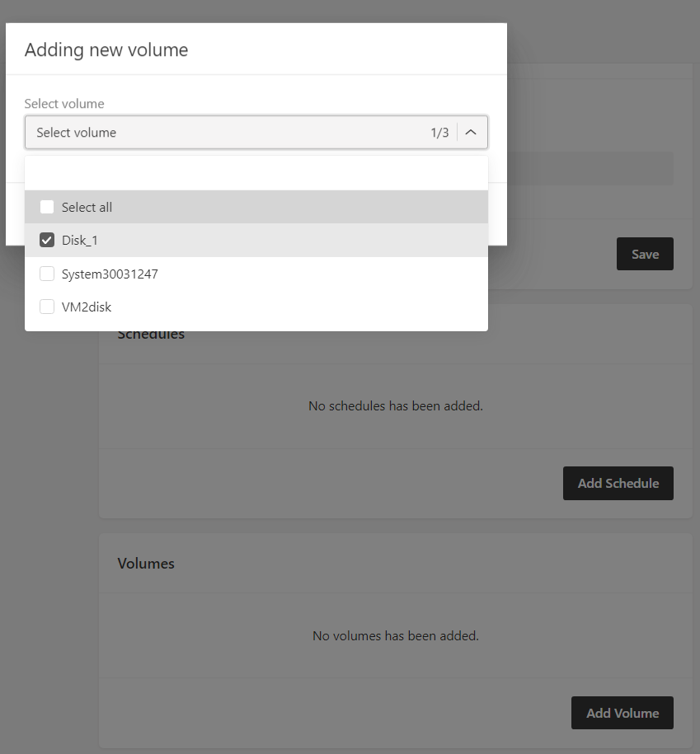Screen dimensions: 700x754
Task: Click the 1/3 selection counter
Action: coord(439,133)
